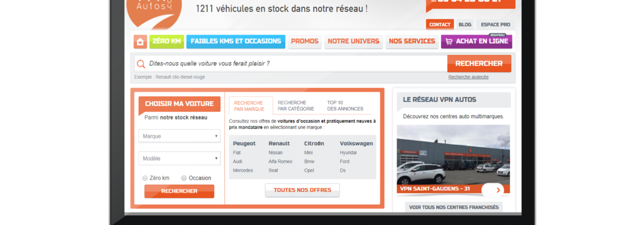Select the Renault brand link

pos(279,144)
